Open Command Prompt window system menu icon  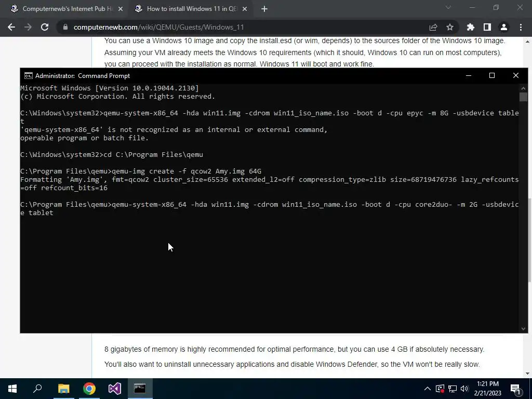coord(29,76)
